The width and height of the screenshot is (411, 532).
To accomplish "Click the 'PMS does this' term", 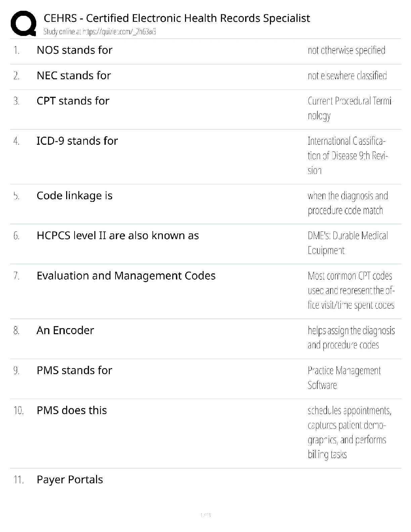I will (x=72, y=410).
